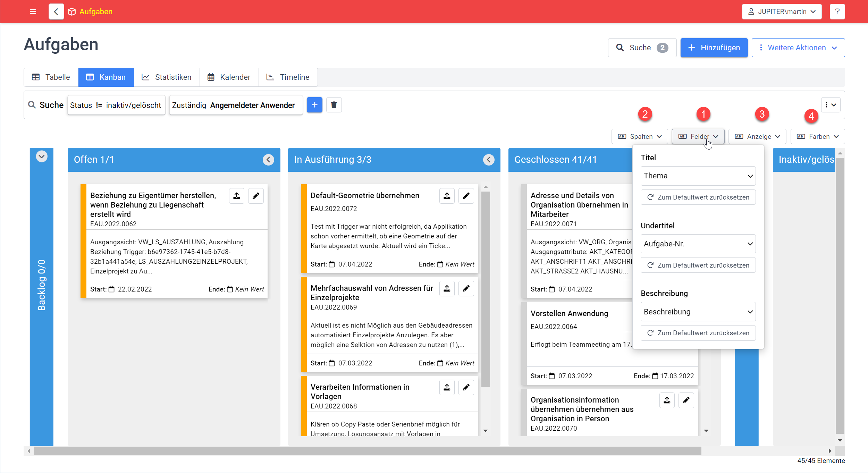
Task: Move card EAU.2022.0062 with upload icon
Action: click(x=237, y=196)
